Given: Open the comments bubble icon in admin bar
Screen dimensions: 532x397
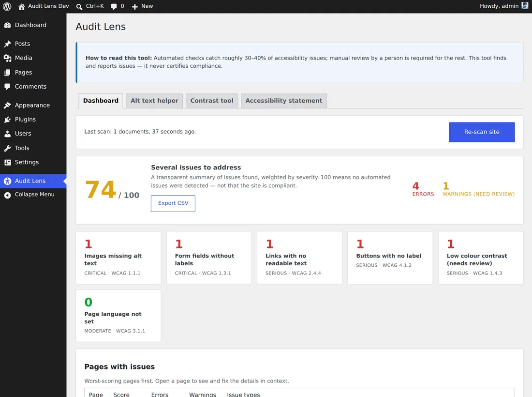Looking at the screenshot, I should 114,6.
